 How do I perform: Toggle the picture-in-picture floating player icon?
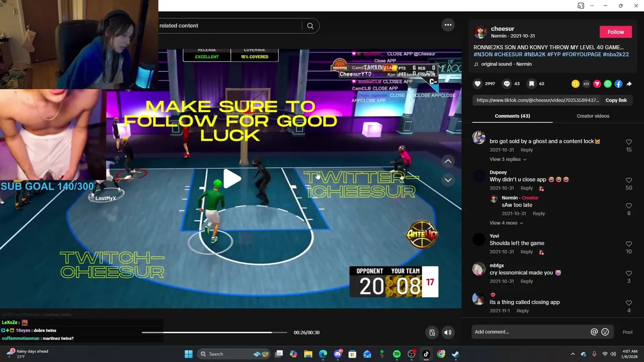tap(432, 332)
